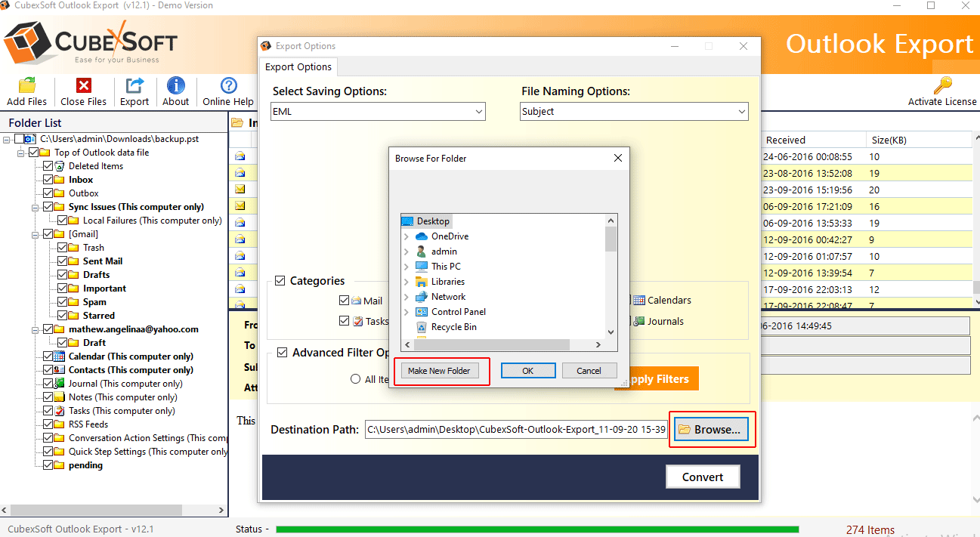Toggle the Categories checkbox
980x537 pixels.
point(282,281)
